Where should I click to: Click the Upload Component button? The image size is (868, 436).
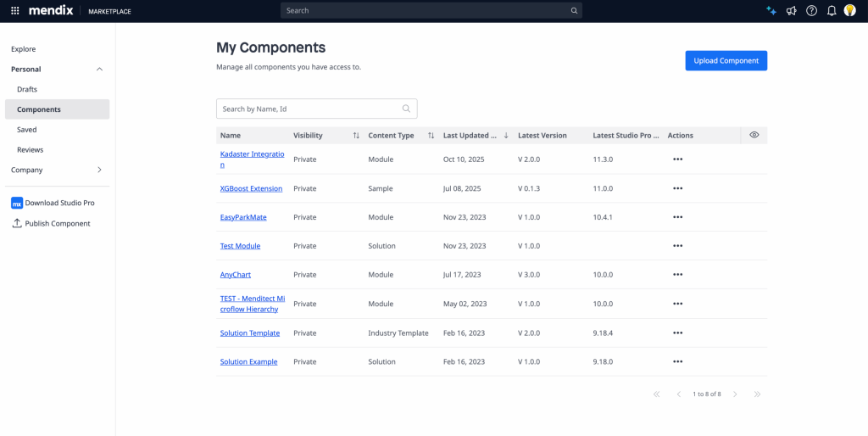pos(726,60)
